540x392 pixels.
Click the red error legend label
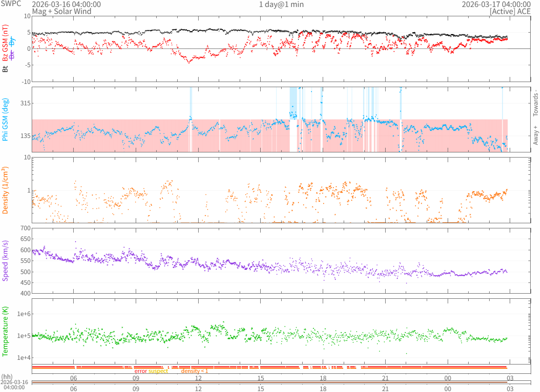tap(140, 371)
